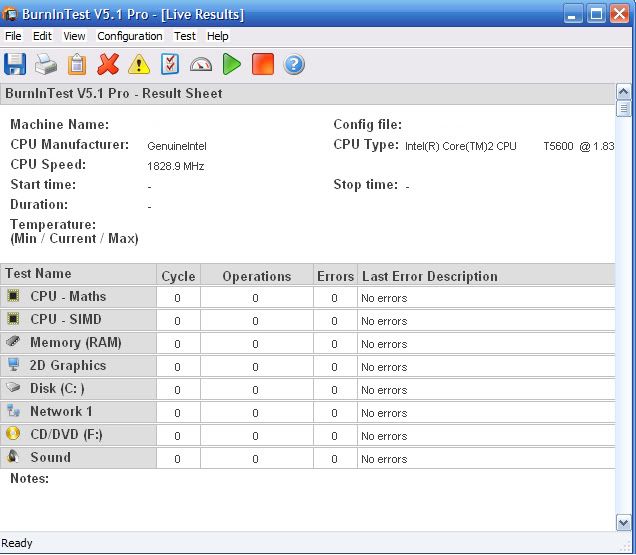Click the Config file: label
This screenshot has height=555, width=636.
click(x=367, y=124)
